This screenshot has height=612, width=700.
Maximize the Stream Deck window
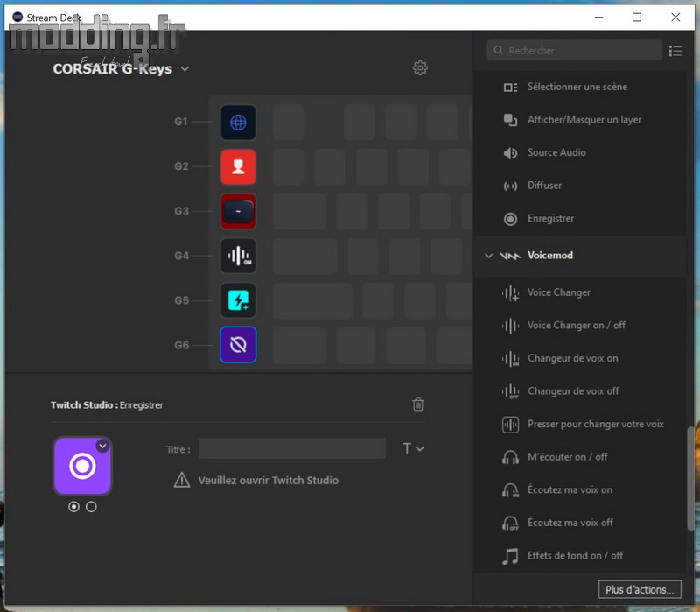(637, 17)
